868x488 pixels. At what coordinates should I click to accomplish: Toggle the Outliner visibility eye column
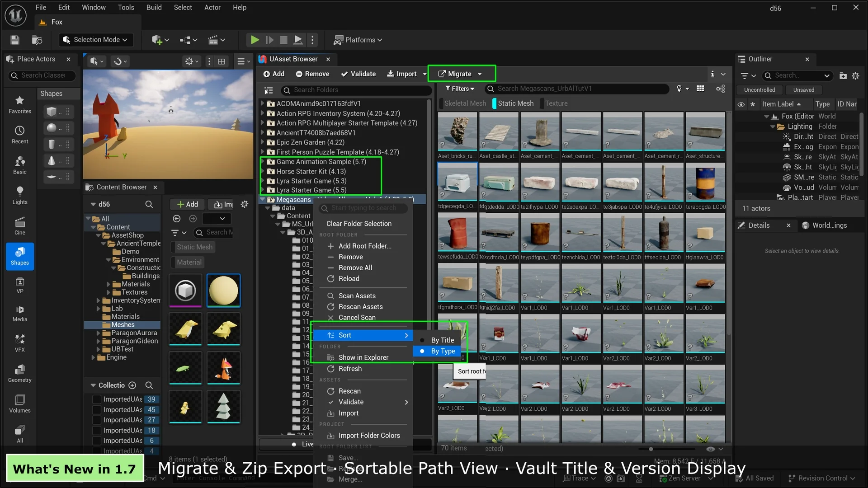tap(741, 104)
